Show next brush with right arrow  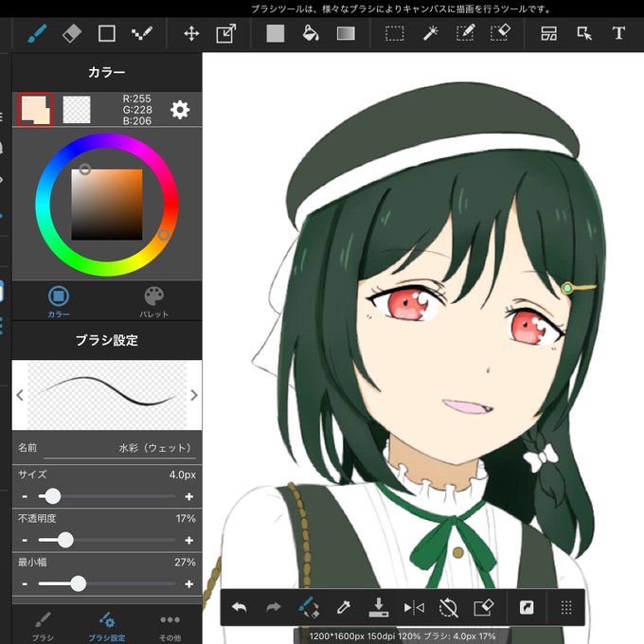194,395
